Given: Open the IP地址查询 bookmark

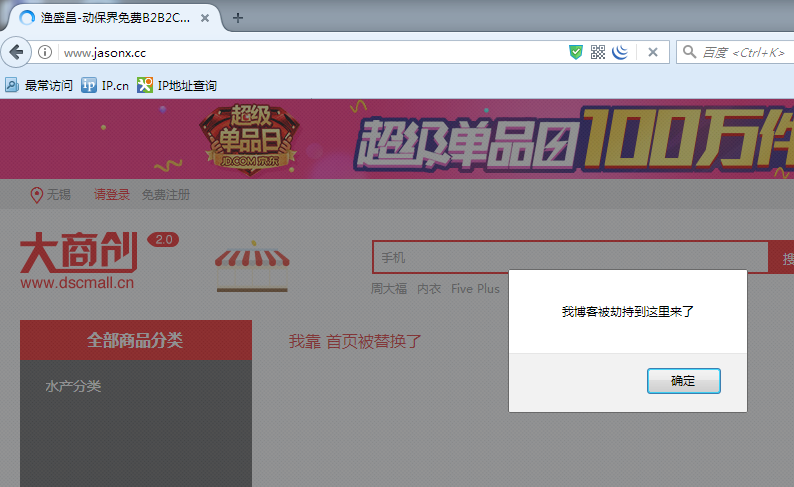Looking at the screenshot, I should click(x=177, y=85).
